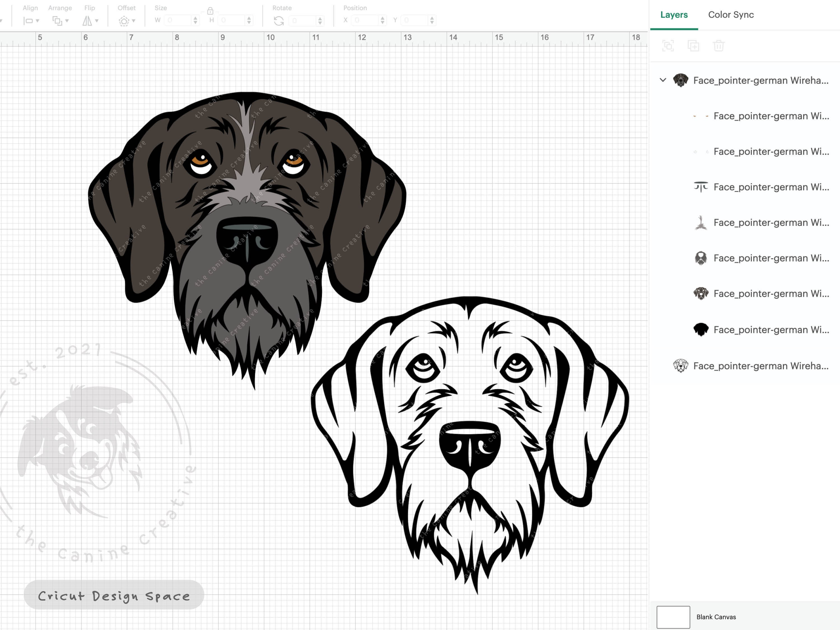Click the delete layer trash icon
Viewport: 840px width, 630px height.
pyautogui.click(x=719, y=46)
